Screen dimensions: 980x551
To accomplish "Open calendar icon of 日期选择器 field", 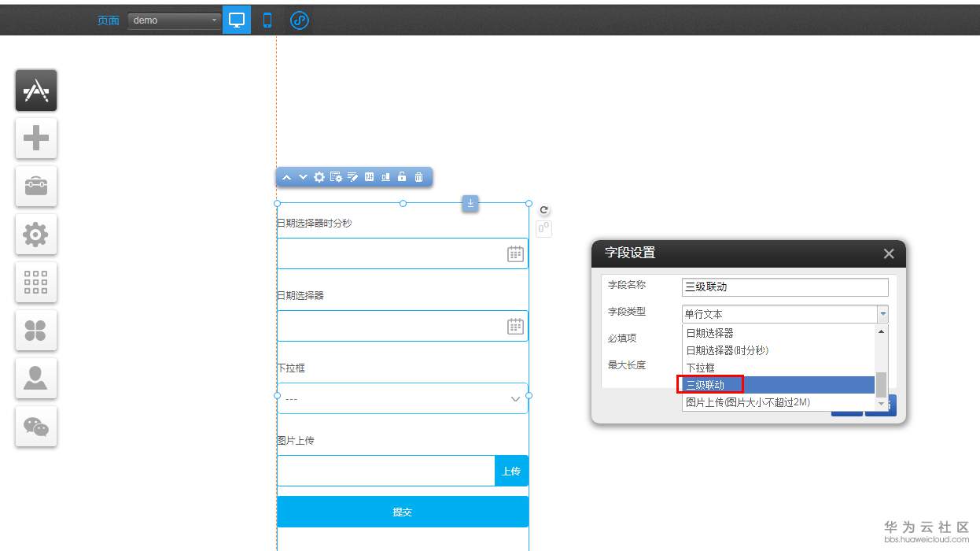I will point(515,326).
